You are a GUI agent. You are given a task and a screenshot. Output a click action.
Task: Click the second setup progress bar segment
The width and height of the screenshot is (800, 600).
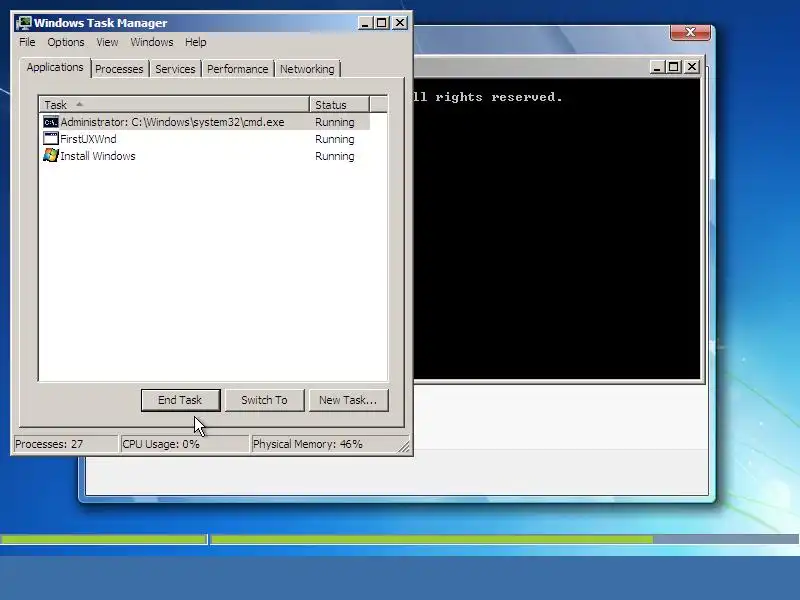click(505, 539)
